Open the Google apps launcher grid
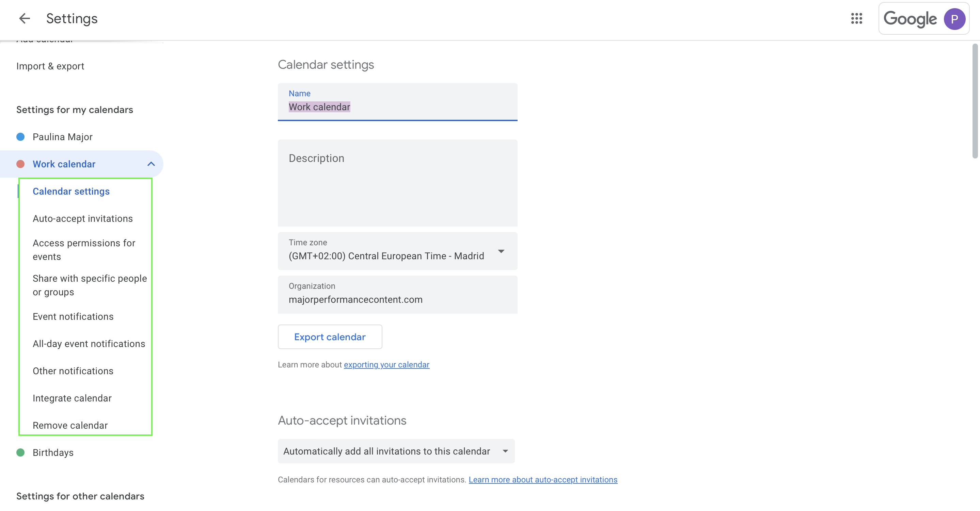The image size is (980, 511). (x=857, y=19)
